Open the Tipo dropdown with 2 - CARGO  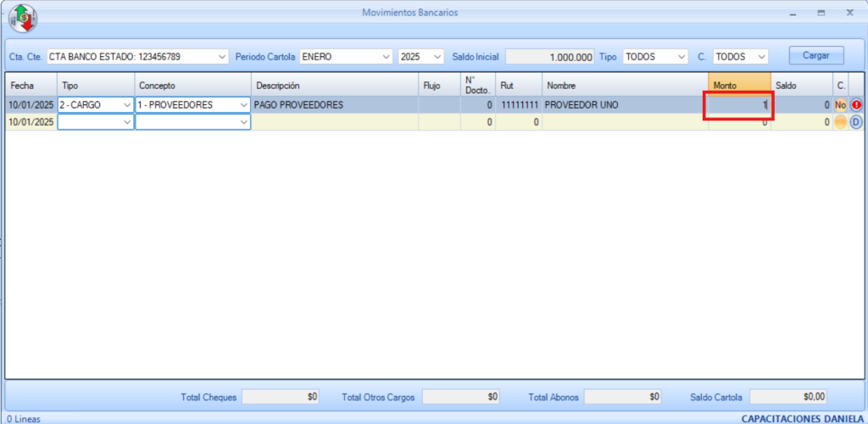click(x=127, y=105)
